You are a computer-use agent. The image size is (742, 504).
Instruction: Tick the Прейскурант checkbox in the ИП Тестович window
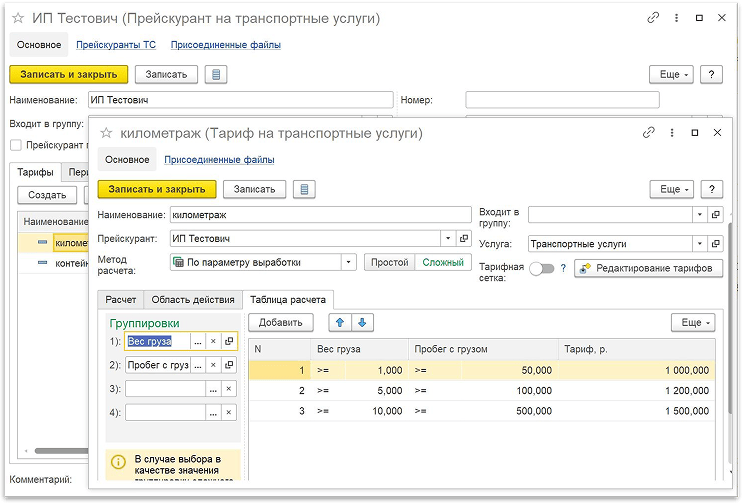click(16, 145)
